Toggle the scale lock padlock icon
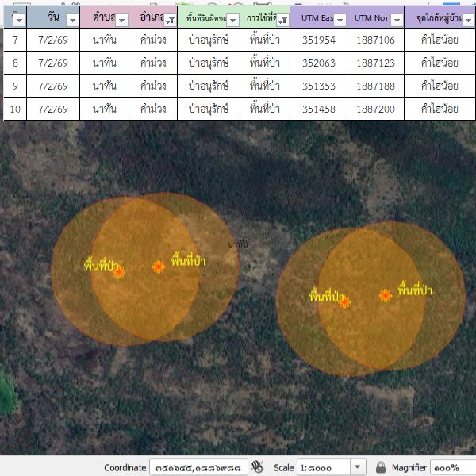Viewport: 476px width, 476px height. pos(381,467)
